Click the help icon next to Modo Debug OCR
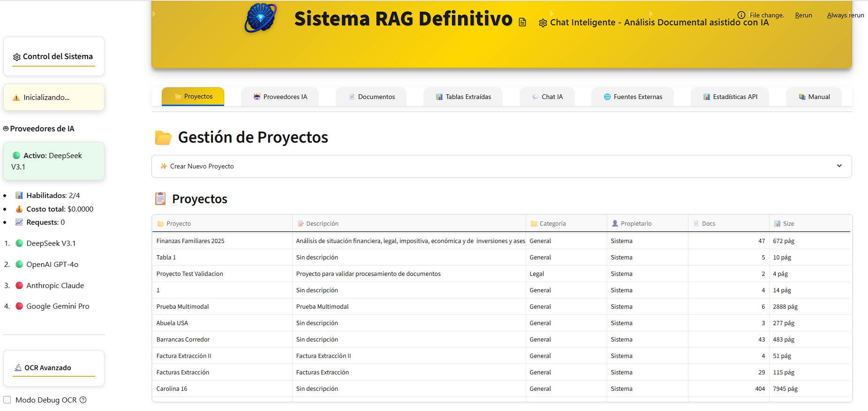This screenshot has width=868, height=411. pos(83,400)
